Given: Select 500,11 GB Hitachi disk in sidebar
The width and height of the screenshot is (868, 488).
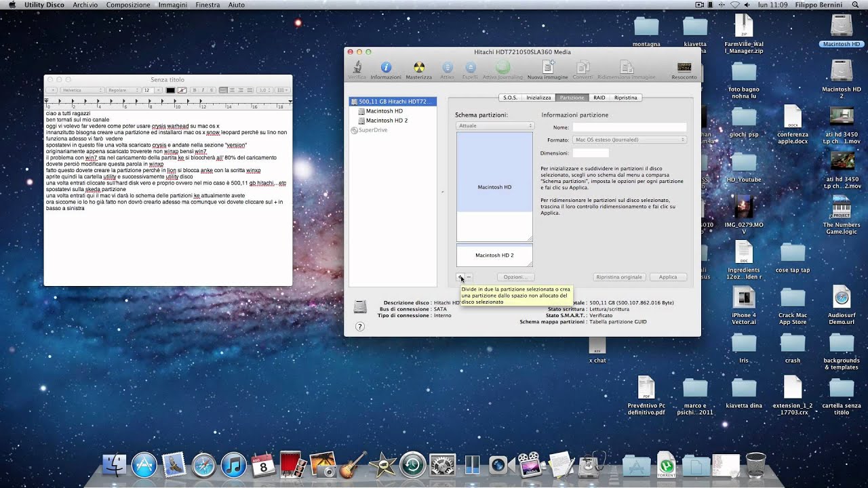Looking at the screenshot, I should [x=393, y=102].
